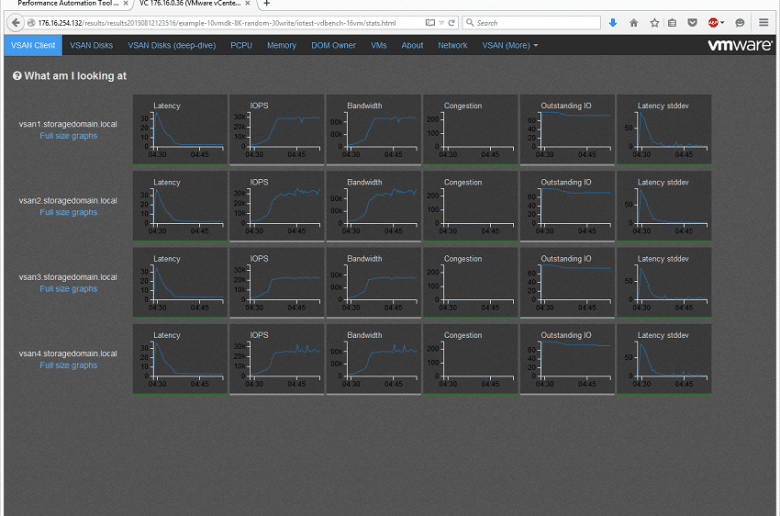Image resolution: width=780 pixels, height=516 pixels.
Task: Click vsan2.storagedomain.local host name
Action: click(x=68, y=201)
